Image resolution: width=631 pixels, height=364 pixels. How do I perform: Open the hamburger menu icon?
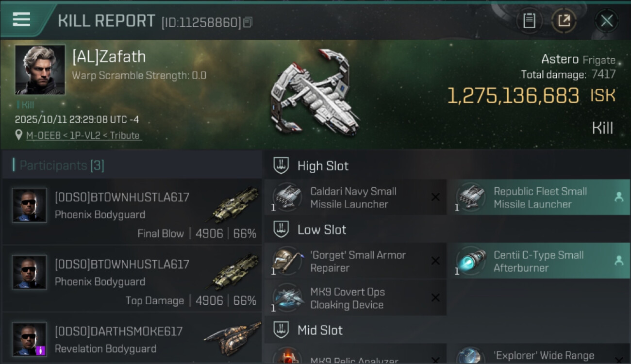point(21,19)
